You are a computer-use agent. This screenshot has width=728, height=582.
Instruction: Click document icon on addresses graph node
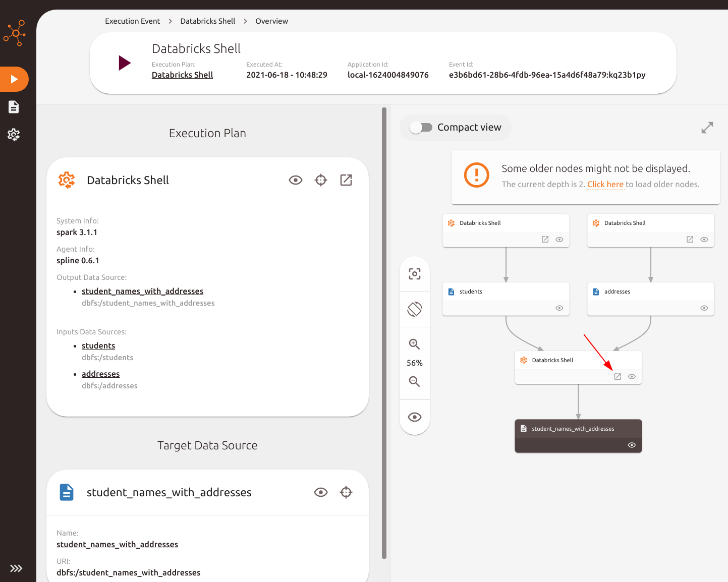coord(596,292)
